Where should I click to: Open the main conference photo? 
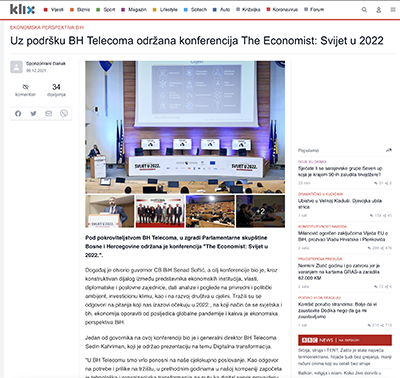pyautogui.click(x=185, y=127)
